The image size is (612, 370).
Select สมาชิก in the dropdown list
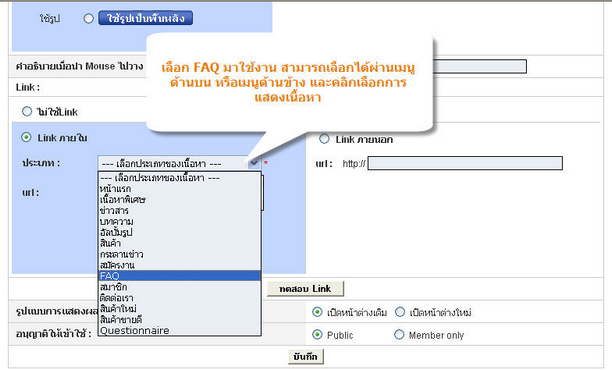[x=180, y=287]
